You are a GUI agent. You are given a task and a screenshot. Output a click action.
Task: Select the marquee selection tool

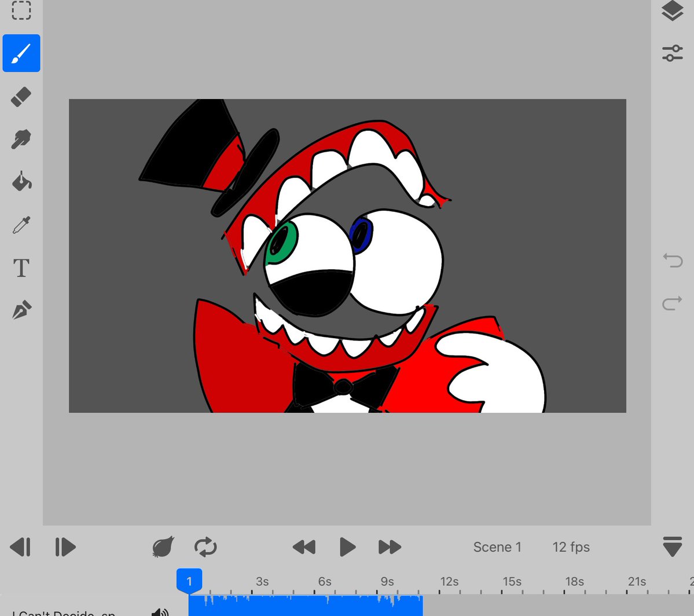coord(21,10)
